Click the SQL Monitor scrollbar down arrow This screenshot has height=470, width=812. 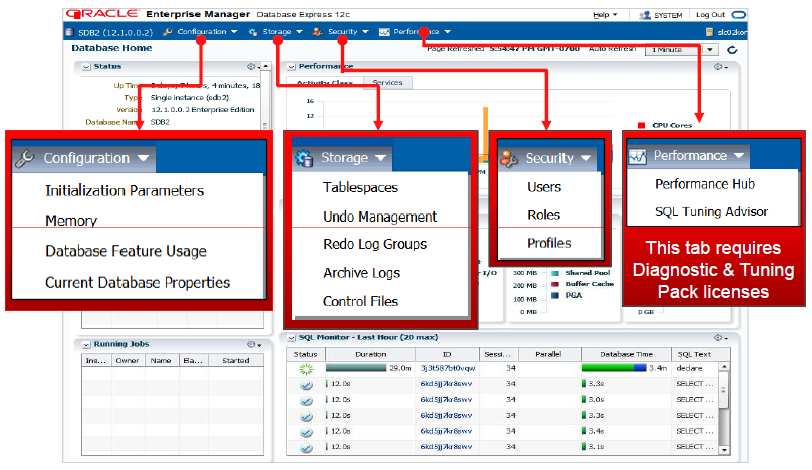(724, 450)
